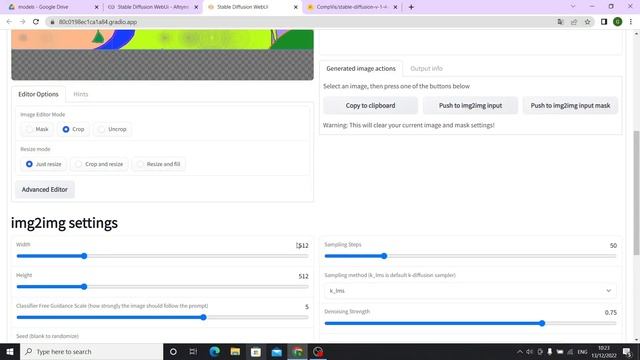This screenshot has height=360, width=640.
Task: Click the Chrome taskbar icon
Action: 298,351
